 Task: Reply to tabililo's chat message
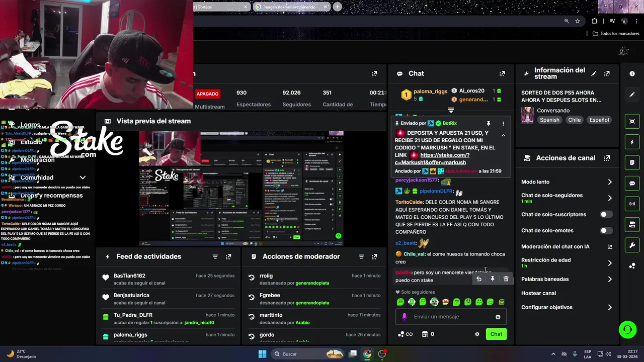(x=479, y=279)
